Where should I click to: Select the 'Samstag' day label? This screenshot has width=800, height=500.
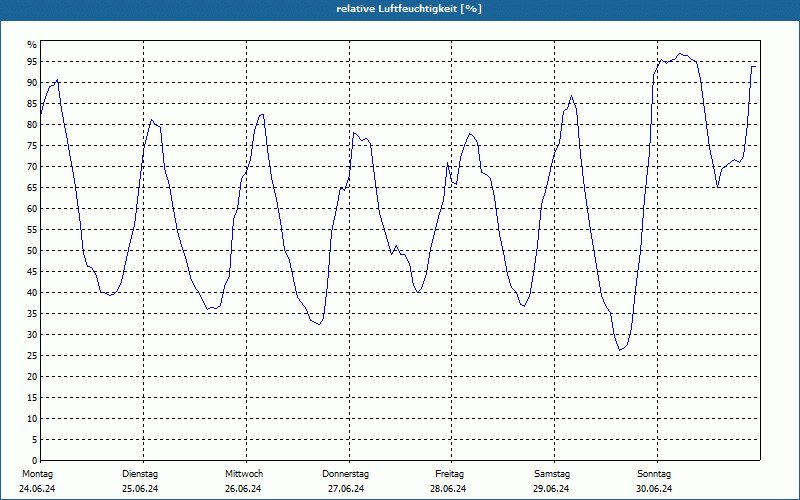(x=552, y=474)
